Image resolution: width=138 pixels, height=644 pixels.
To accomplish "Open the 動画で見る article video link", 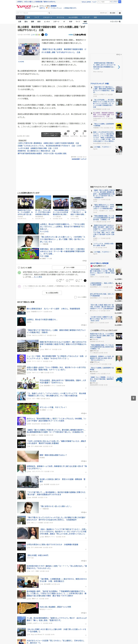I will (x=64, y=51).
